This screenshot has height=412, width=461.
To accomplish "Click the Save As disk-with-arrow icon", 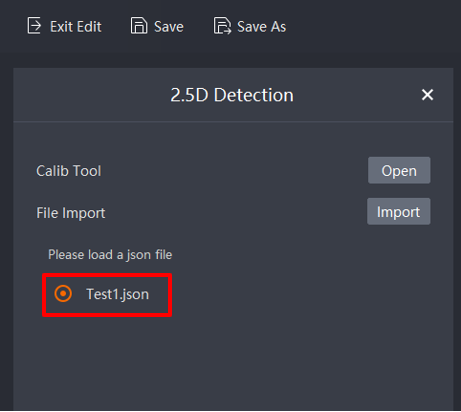I will (222, 26).
